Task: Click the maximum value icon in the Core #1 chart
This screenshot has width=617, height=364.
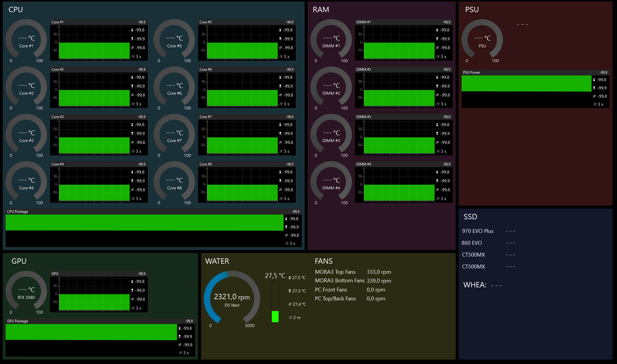Action: click(x=132, y=30)
